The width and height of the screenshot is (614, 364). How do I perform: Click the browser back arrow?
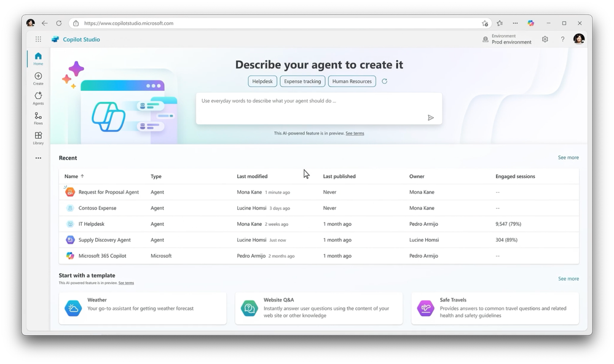(x=45, y=23)
